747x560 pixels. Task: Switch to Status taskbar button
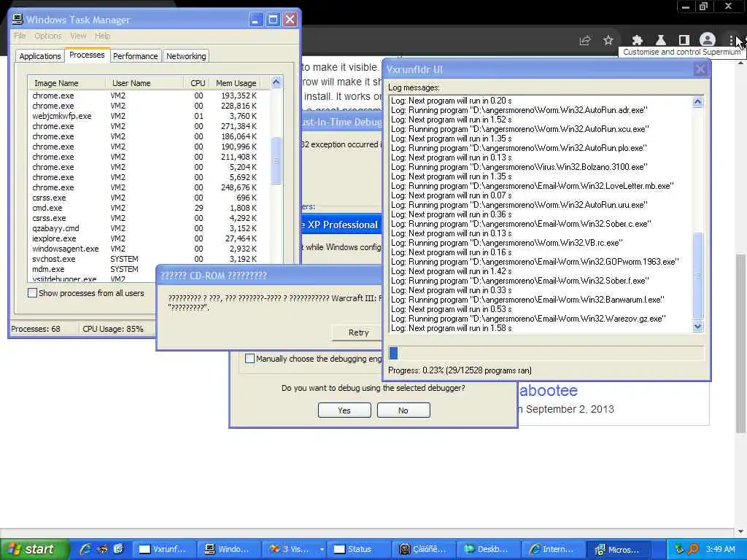coord(359,549)
